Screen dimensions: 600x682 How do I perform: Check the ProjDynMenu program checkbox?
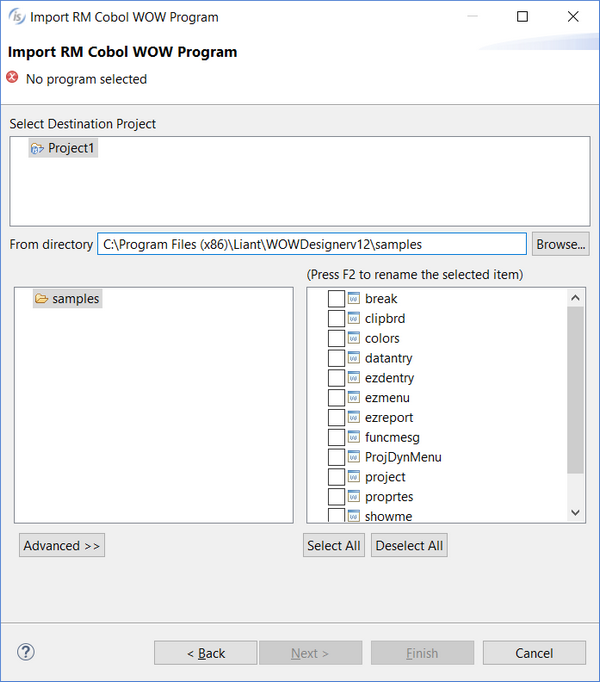point(336,457)
